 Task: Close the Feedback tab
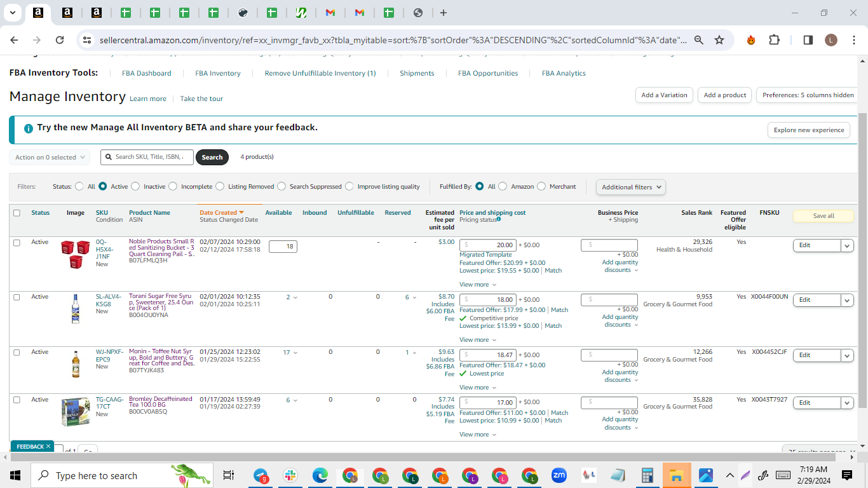coord(48,447)
